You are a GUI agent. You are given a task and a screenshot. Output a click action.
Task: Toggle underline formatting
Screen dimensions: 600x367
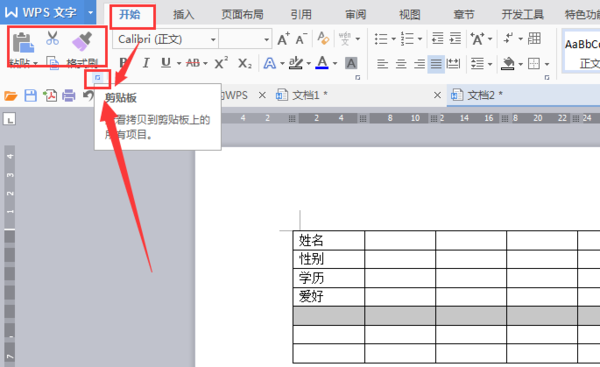166,63
